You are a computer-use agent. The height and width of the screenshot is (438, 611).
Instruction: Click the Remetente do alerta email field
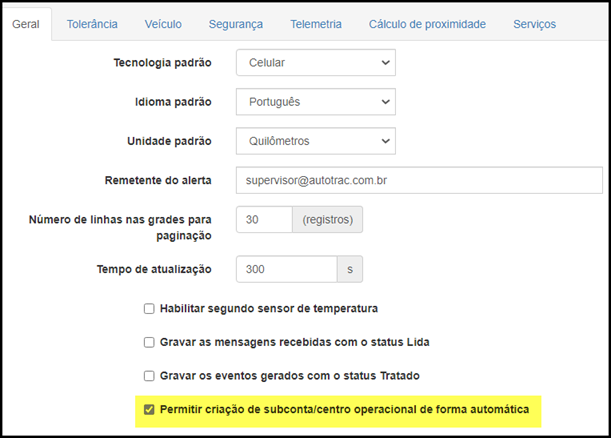click(419, 180)
